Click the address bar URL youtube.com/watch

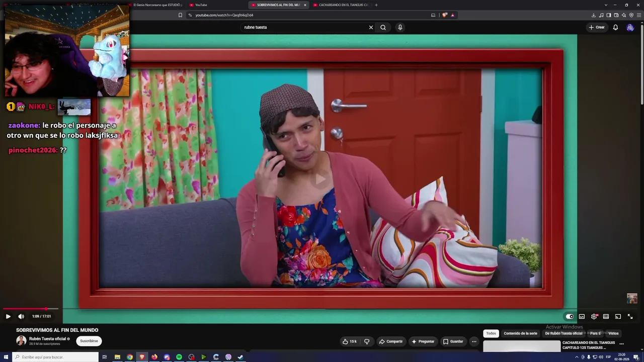point(224,15)
